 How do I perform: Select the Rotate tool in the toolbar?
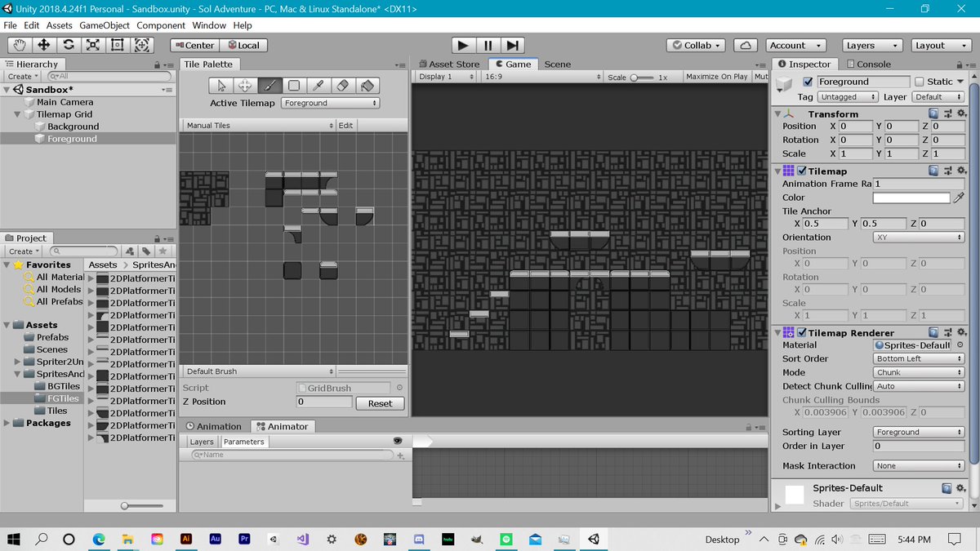coord(68,45)
